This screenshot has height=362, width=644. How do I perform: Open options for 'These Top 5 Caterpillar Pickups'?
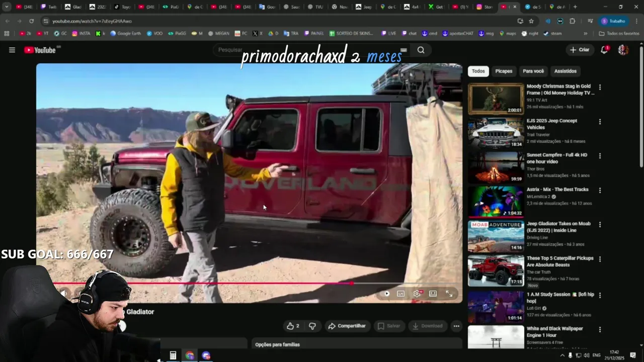(x=600, y=259)
